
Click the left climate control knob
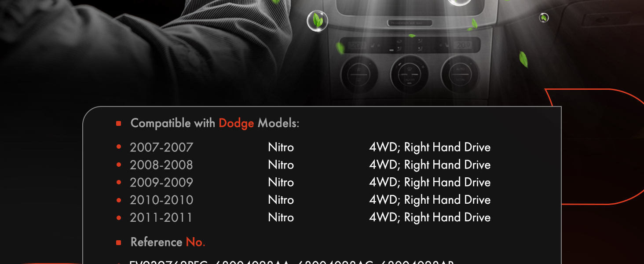click(x=359, y=74)
